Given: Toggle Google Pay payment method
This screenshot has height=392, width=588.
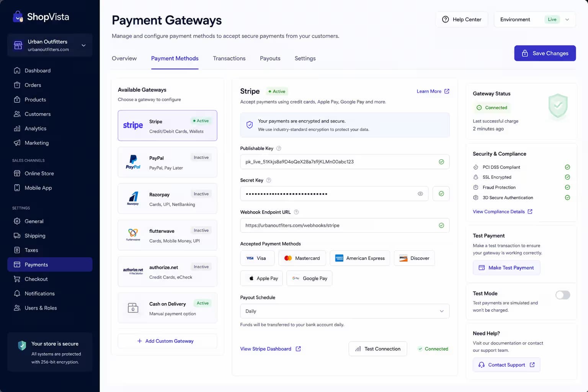Looking at the screenshot, I should click(x=309, y=278).
